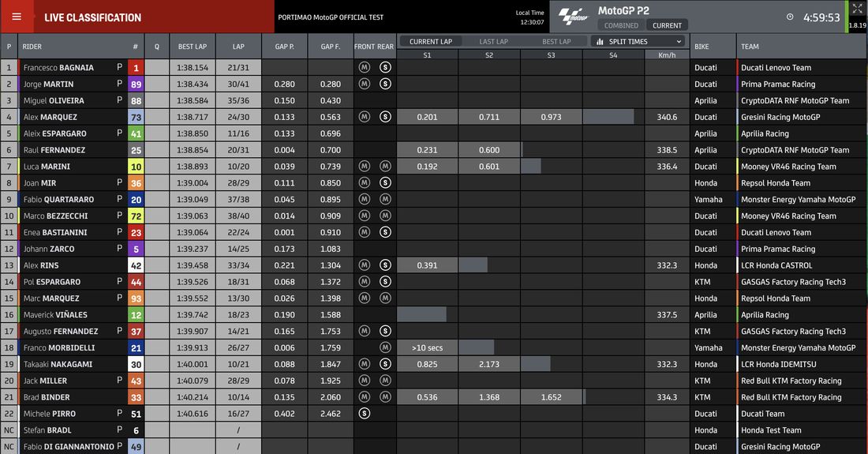Click Brad Binder's S3 split 1.652
Image resolution: width=868 pixels, height=454 pixels.
(551, 397)
